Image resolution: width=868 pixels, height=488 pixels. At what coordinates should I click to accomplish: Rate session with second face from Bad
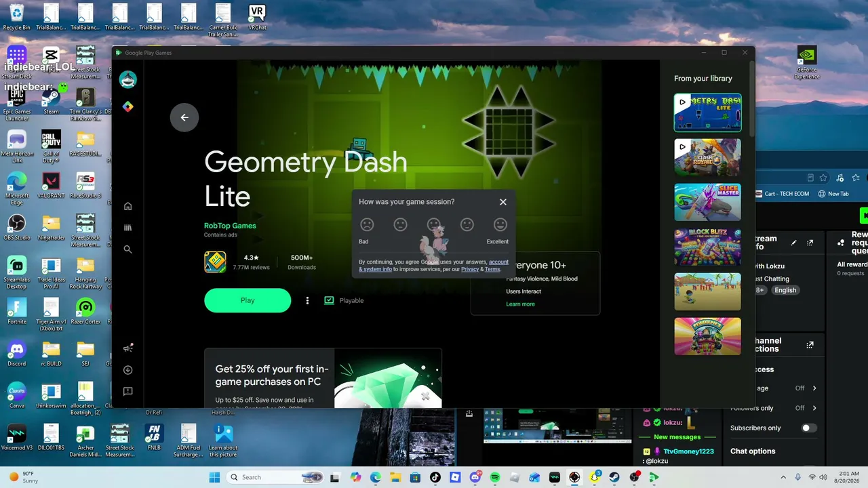(x=400, y=224)
